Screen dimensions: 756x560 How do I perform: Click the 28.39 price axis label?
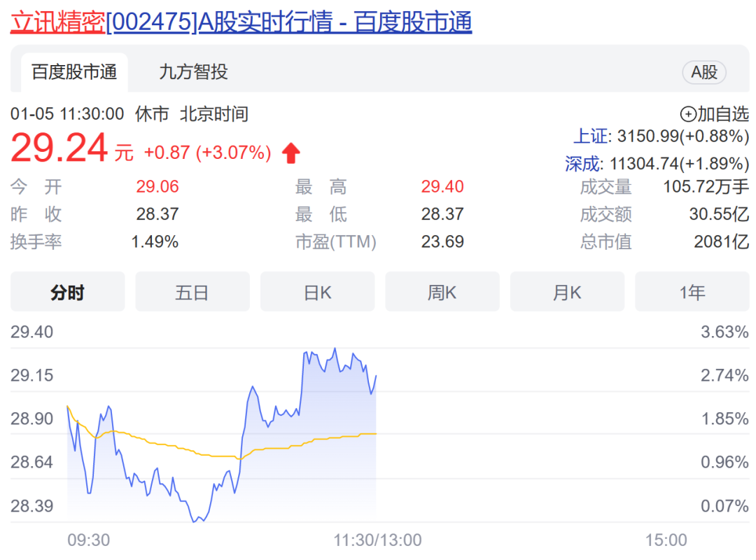(x=31, y=506)
